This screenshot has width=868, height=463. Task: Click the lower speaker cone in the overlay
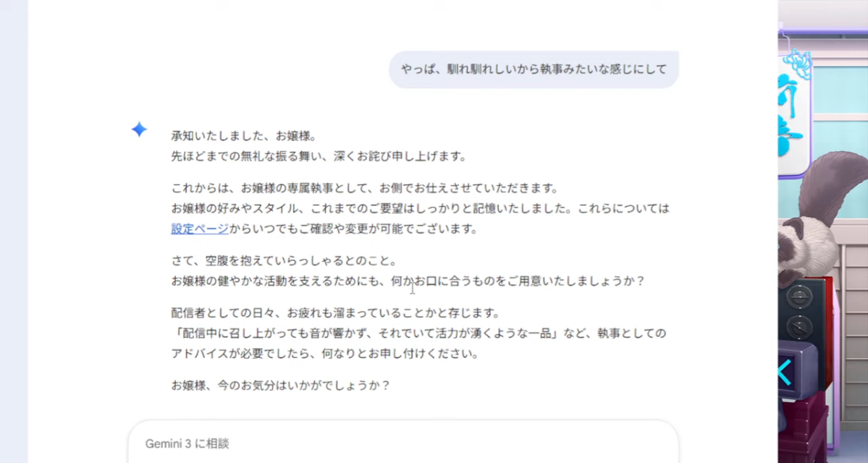tap(799, 327)
